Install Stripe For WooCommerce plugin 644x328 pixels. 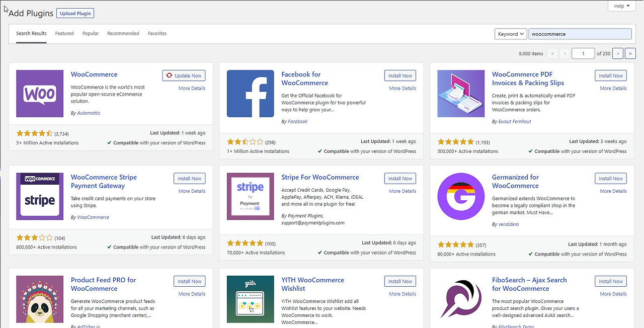(400, 179)
